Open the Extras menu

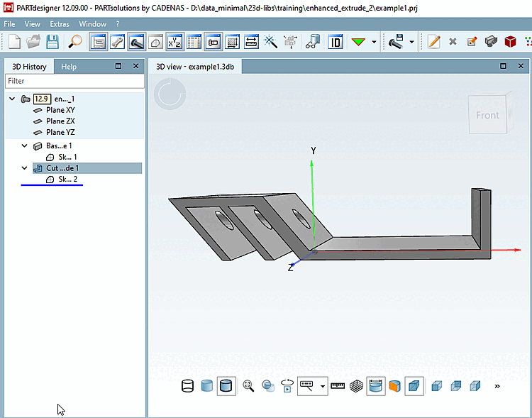60,23
